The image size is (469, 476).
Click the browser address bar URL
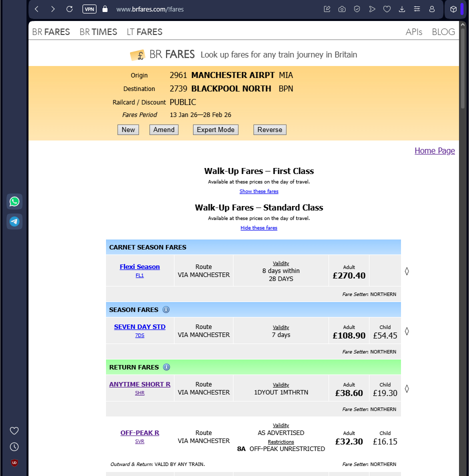150,9
